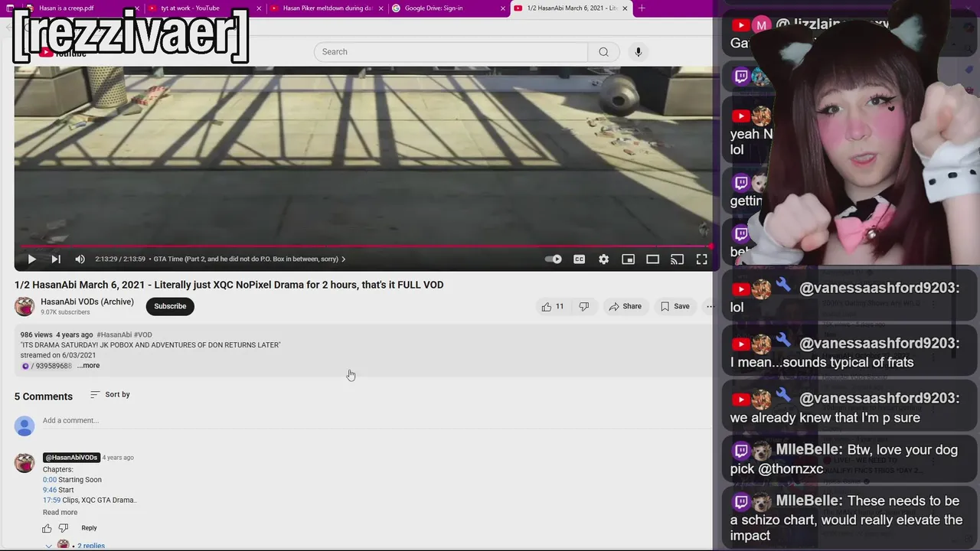Image resolution: width=980 pixels, height=551 pixels.
Task: Close the Google Drive: Sign-in tab
Action: pyautogui.click(x=503, y=8)
